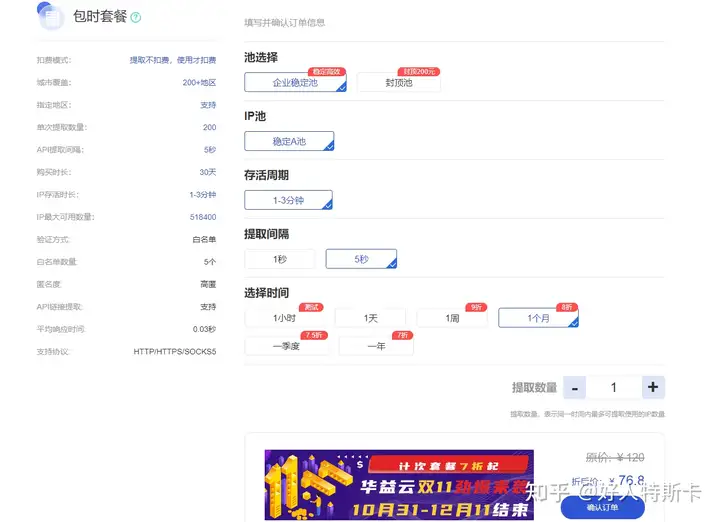Click the 稳定高效 badge on 企业稳定池
The height and width of the screenshot is (522, 720).
(x=326, y=72)
